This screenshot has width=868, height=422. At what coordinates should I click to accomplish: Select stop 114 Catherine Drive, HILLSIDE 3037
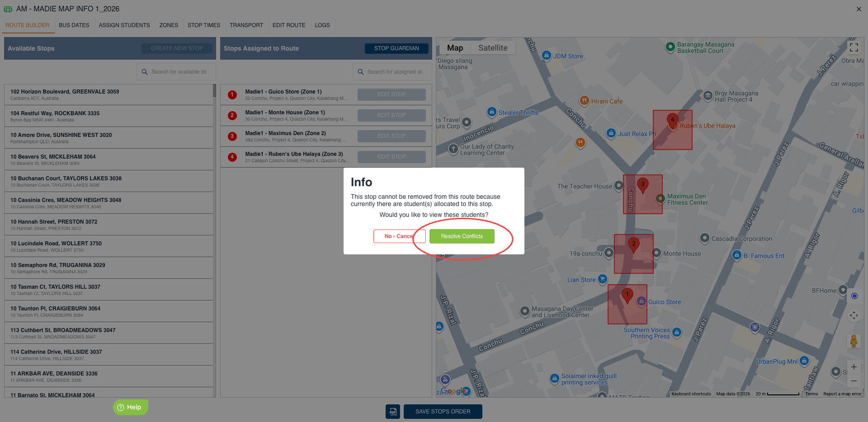(x=108, y=355)
